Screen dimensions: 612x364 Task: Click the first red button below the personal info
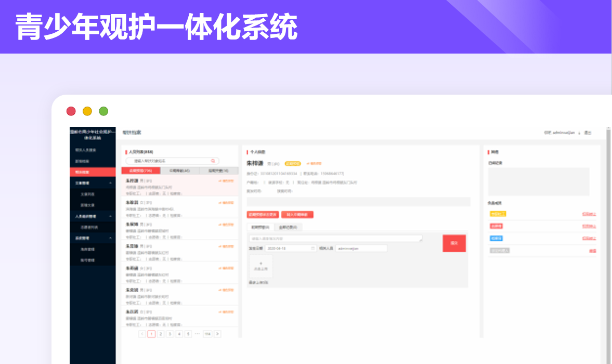[263, 215]
